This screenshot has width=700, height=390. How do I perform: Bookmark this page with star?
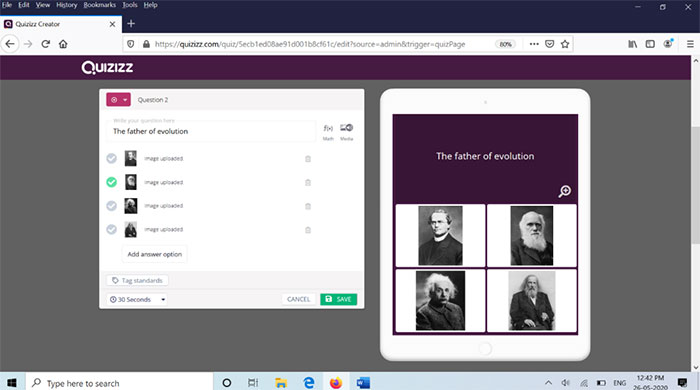click(x=565, y=44)
